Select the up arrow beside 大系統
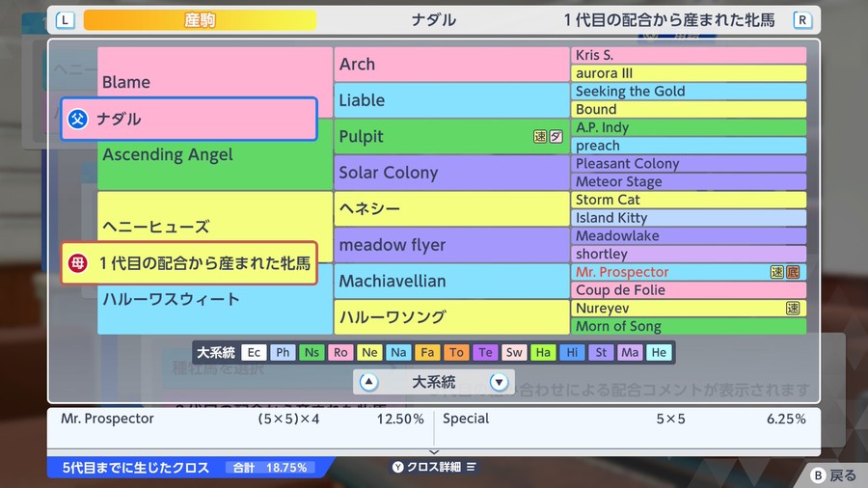Screen dimensions: 868x488 368,382
